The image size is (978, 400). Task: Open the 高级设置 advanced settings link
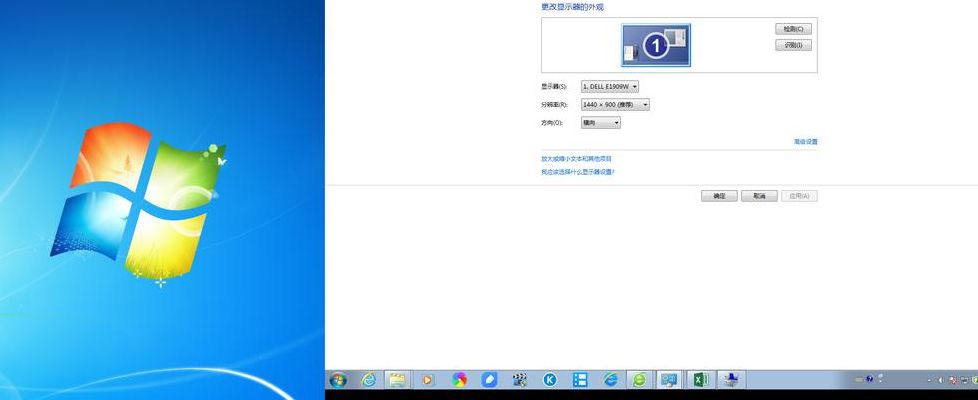[x=805, y=142]
